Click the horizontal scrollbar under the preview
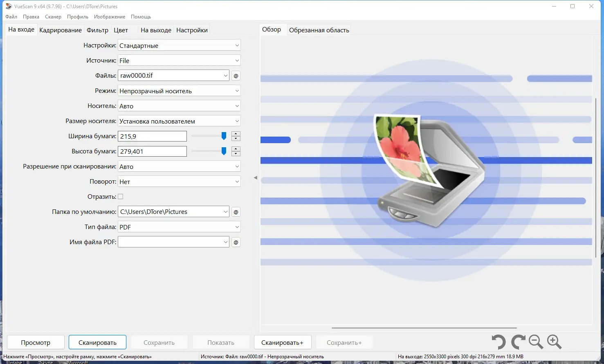604x364 pixels. pos(424,327)
